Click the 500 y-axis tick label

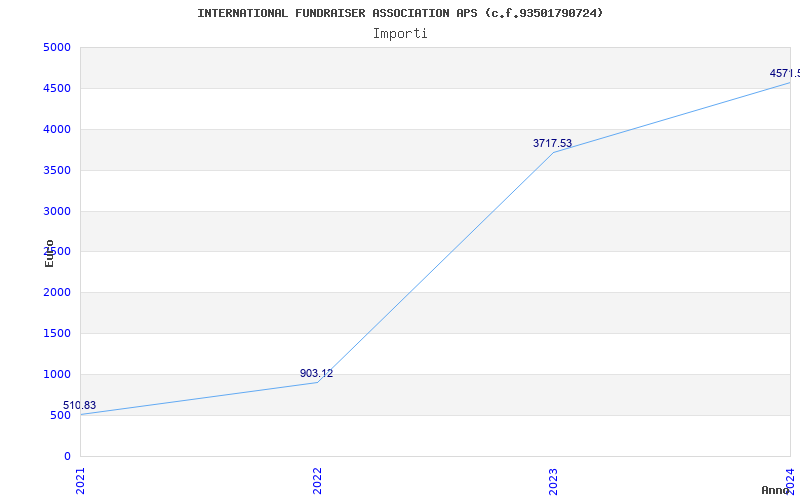coord(60,415)
